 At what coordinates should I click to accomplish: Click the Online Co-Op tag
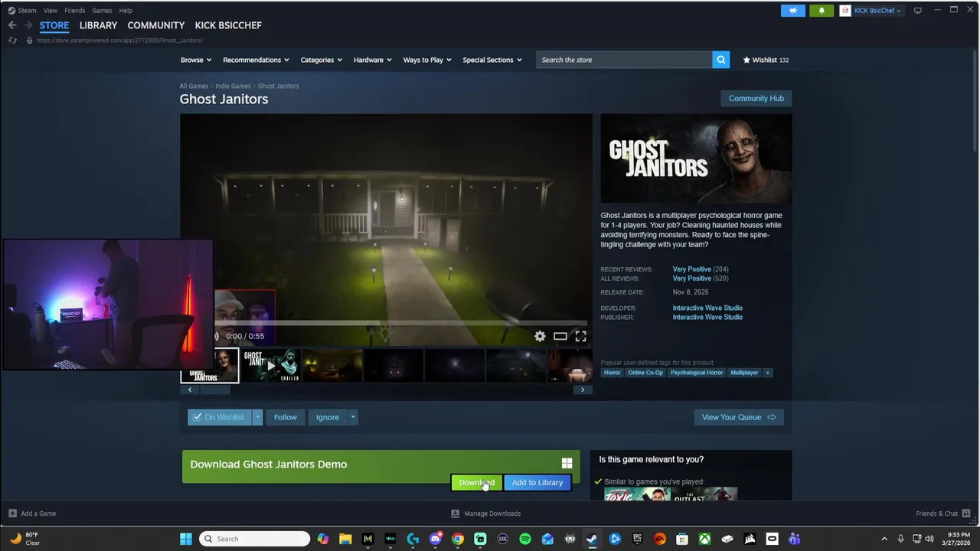click(x=645, y=373)
